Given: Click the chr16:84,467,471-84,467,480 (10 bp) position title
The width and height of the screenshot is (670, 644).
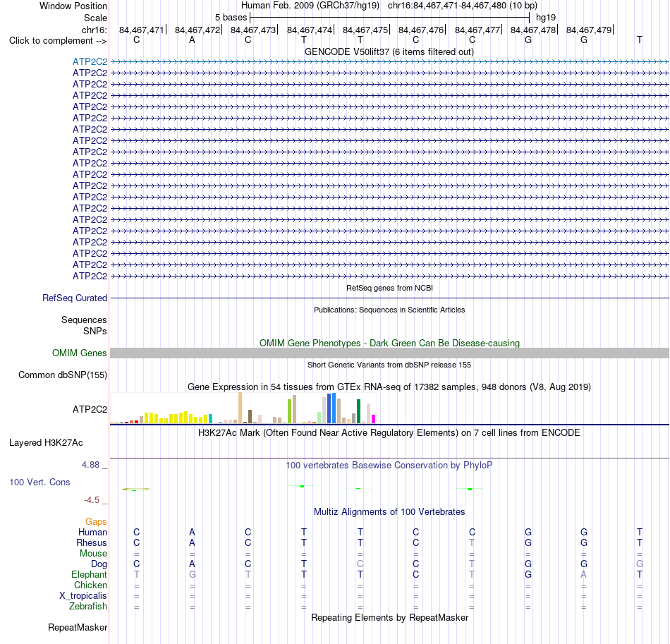Looking at the screenshot, I should tap(463, 6).
